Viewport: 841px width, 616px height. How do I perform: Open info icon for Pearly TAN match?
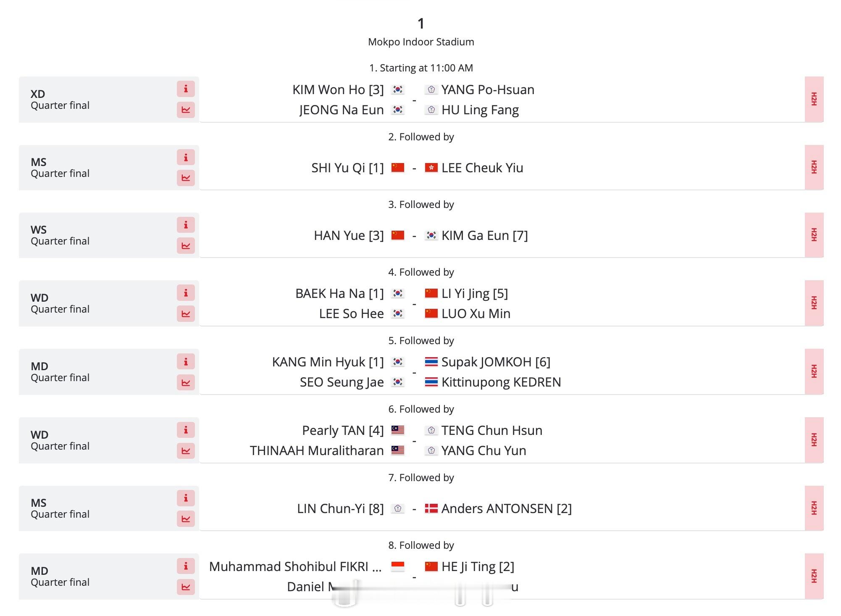tap(186, 430)
